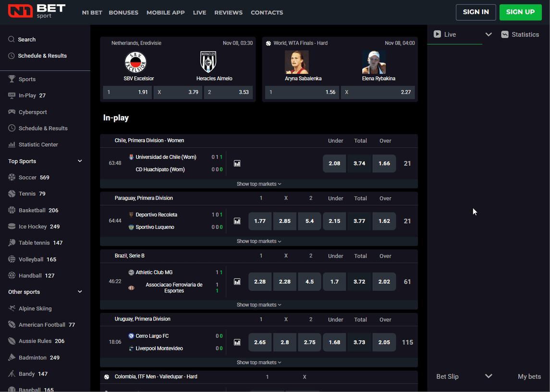The image size is (550, 392).
Task: Expand the Bet Slip chevron
Action: click(489, 376)
